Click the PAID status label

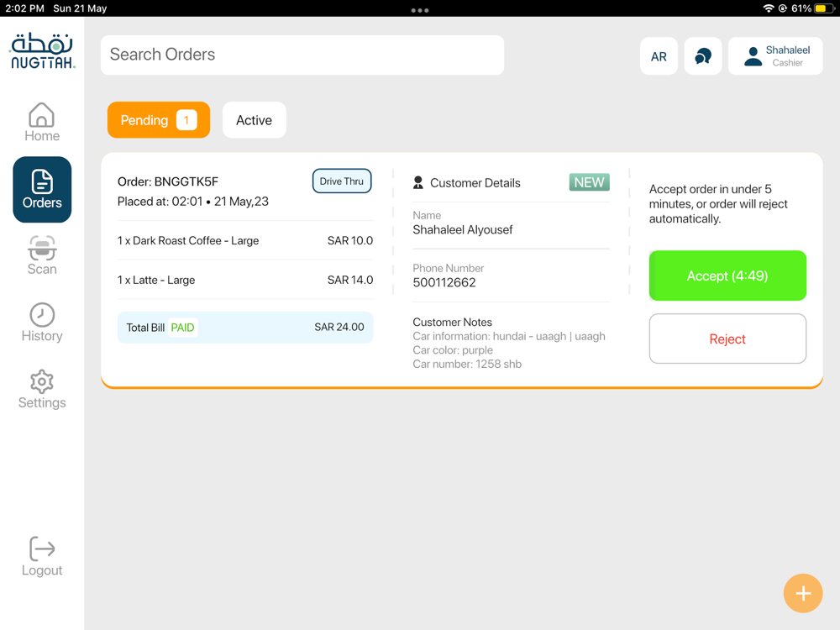182,328
